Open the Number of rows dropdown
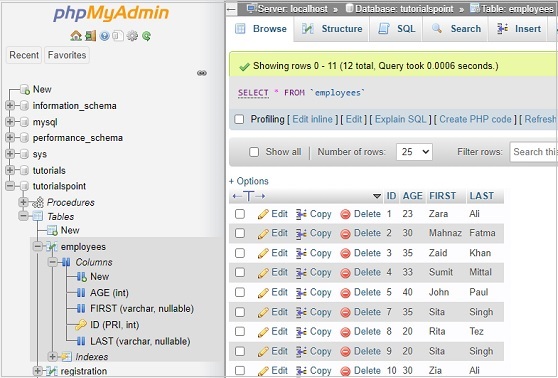Image resolution: width=558 pixels, height=378 pixels. [x=414, y=152]
